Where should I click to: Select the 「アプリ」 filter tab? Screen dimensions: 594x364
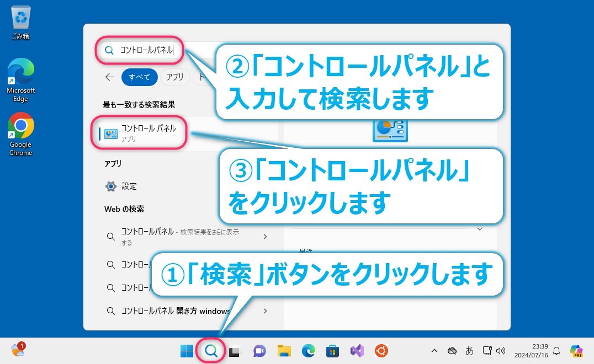(x=175, y=77)
